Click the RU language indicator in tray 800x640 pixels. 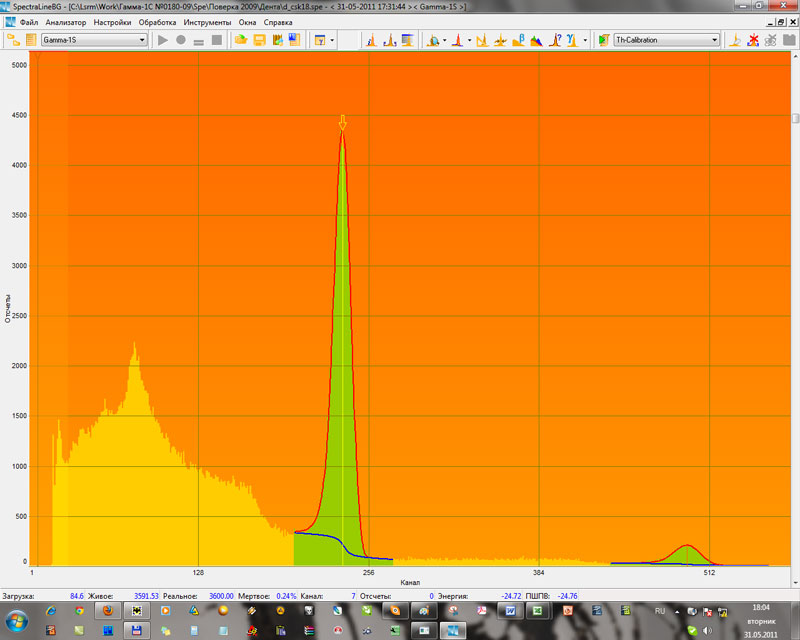pos(659,610)
